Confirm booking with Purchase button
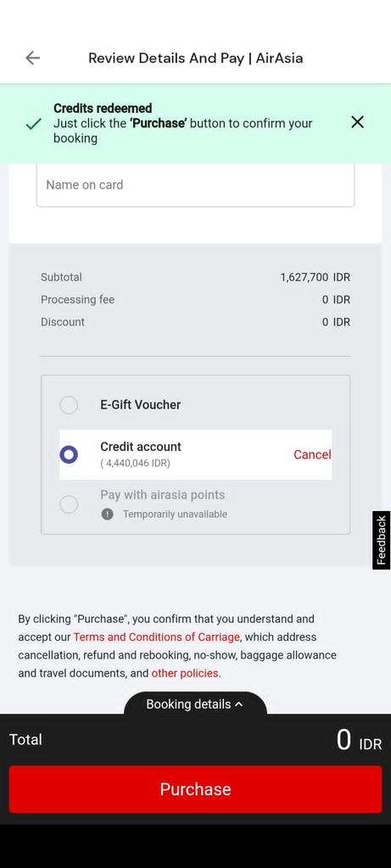The height and width of the screenshot is (868, 391). [x=195, y=789]
